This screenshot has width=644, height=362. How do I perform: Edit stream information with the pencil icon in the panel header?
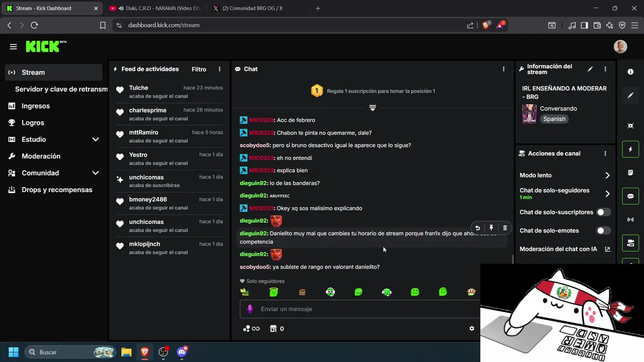[590, 69]
